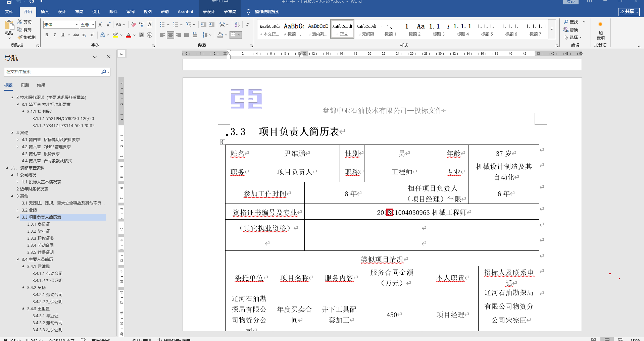Click the 共享 (Share) button
Screen dimensions: 644x341
click(x=629, y=12)
